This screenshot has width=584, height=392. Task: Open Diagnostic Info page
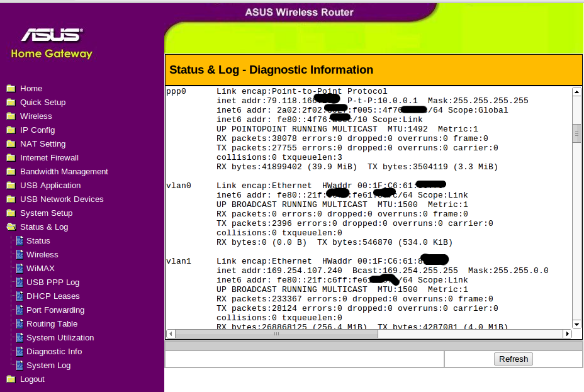(x=54, y=352)
